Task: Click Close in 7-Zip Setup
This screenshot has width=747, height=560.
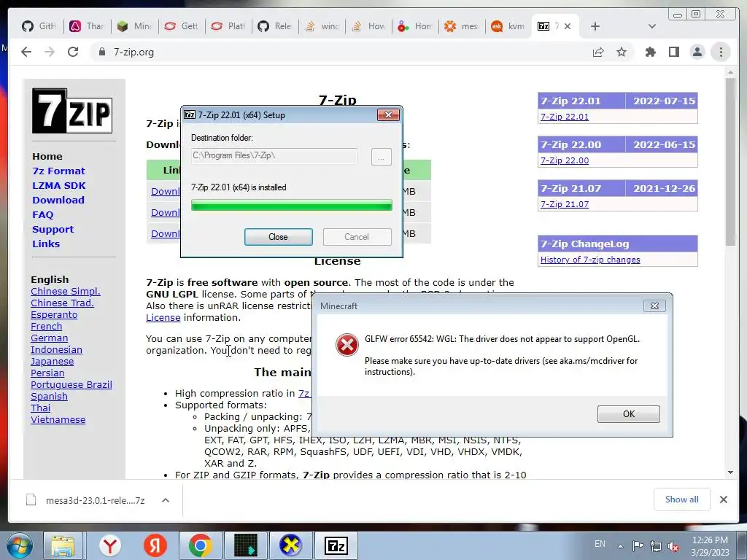Action: point(278,237)
